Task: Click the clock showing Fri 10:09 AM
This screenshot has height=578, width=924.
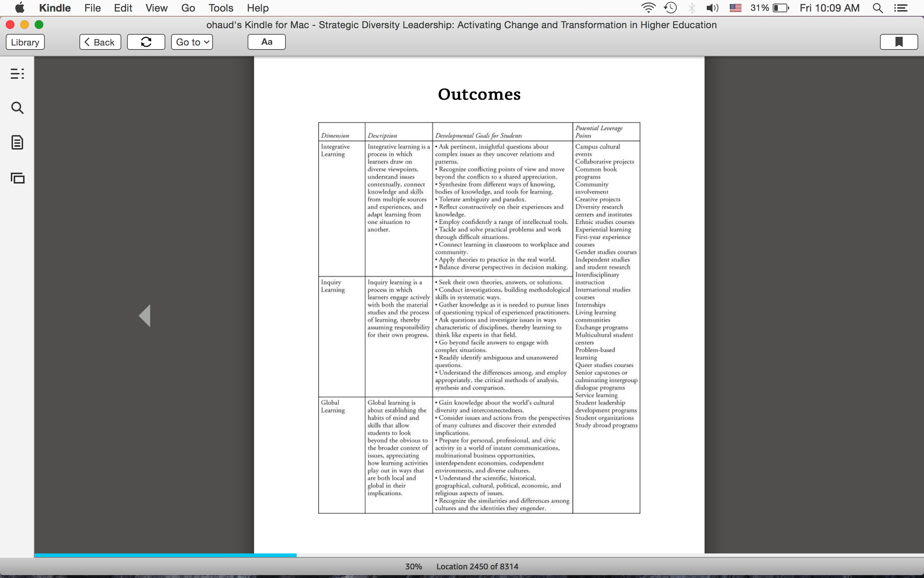Action: click(829, 8)
